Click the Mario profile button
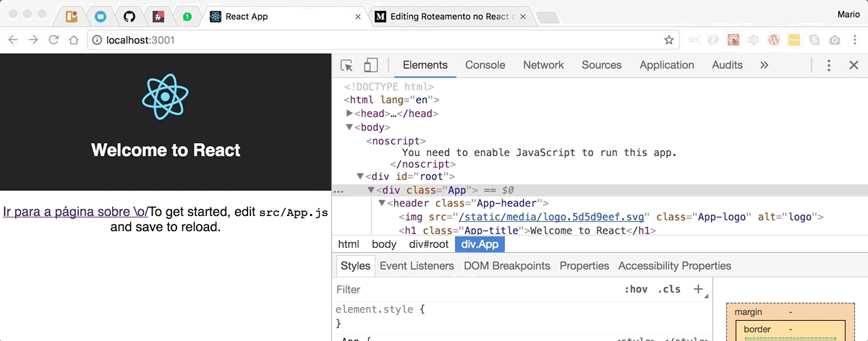Screen dimensions: 868x341 coord(847,14)
